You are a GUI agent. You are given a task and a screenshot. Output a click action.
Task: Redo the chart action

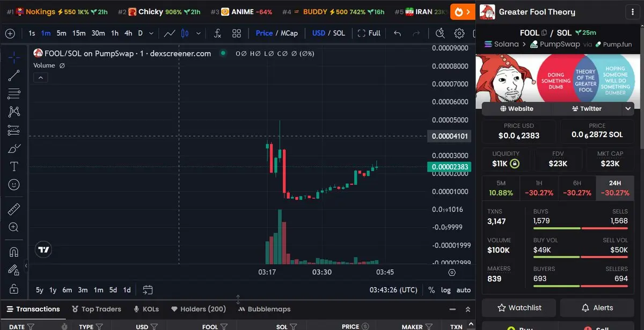click(416, 33)
